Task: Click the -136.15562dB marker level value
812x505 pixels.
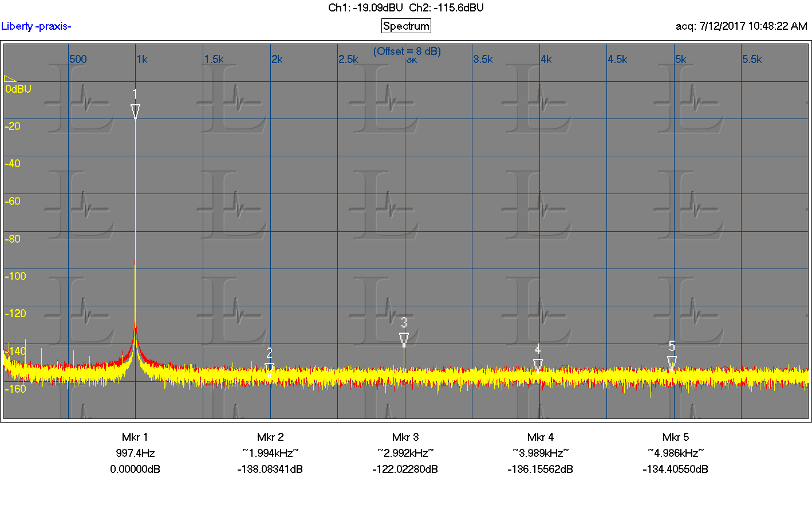Action: (541, 469)
